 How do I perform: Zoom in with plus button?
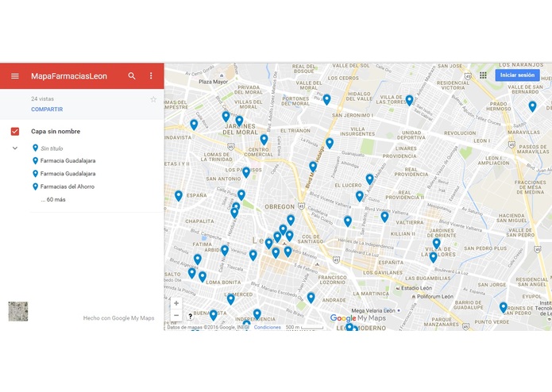point(176,303)
